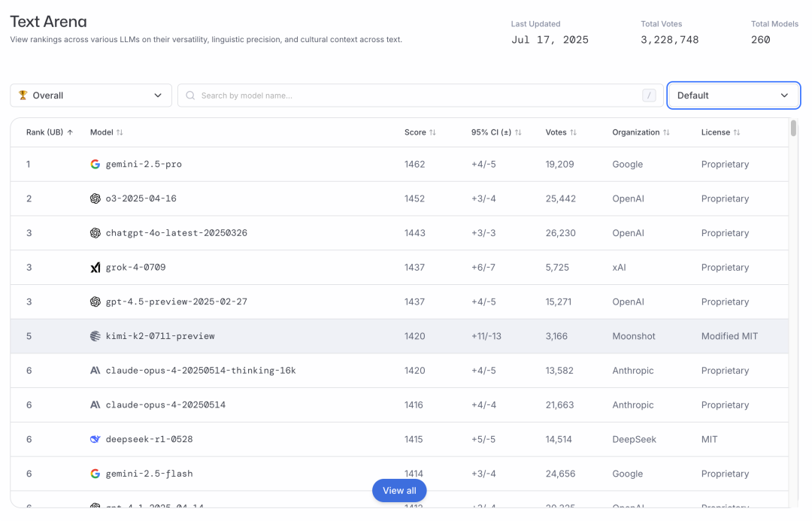This screenshot has width=812, height=521.
Task: Click the trophy icon beside Overall
Action: [x=23, y=95]
